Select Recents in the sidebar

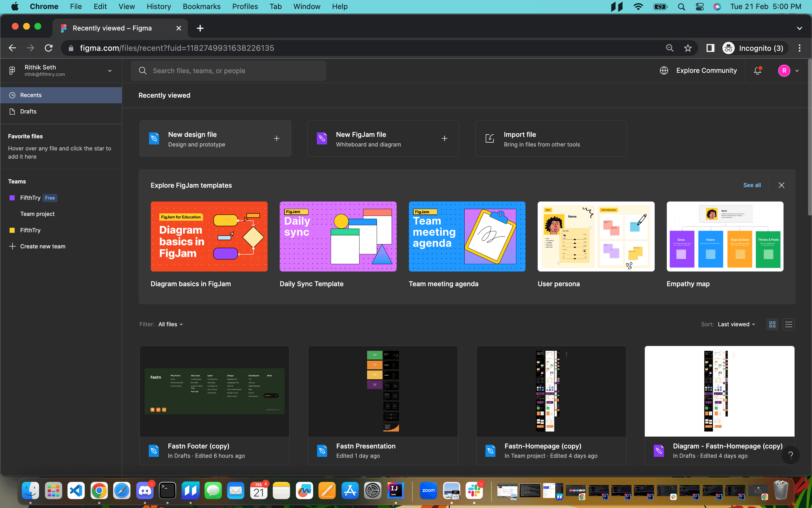pyautogui.click(x=61, y=95)
